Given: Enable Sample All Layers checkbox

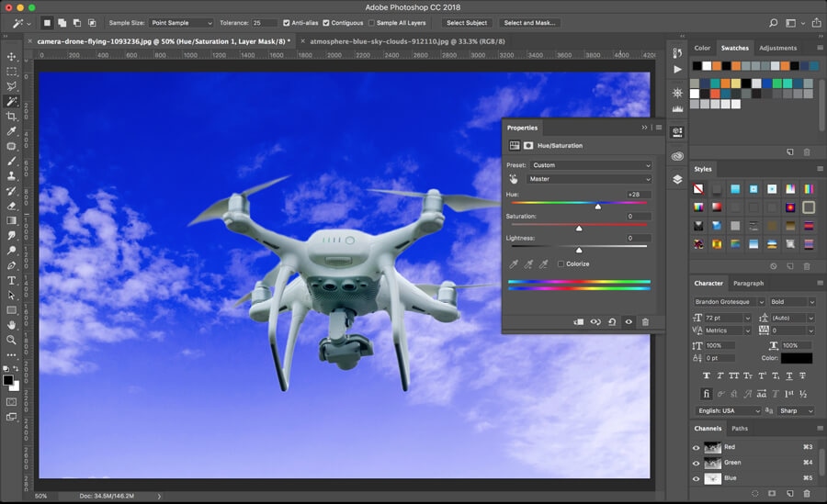Looking at the screenshot, I should 369,22.
